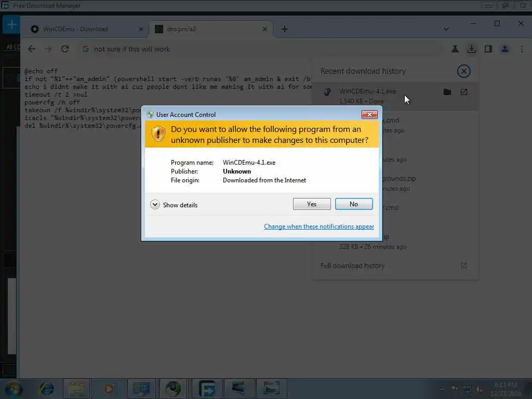The height and width of the screenshot is (399, 532).
Task: Switch to the dro.pm/a2 tab
Action: [x=209, y=29]
